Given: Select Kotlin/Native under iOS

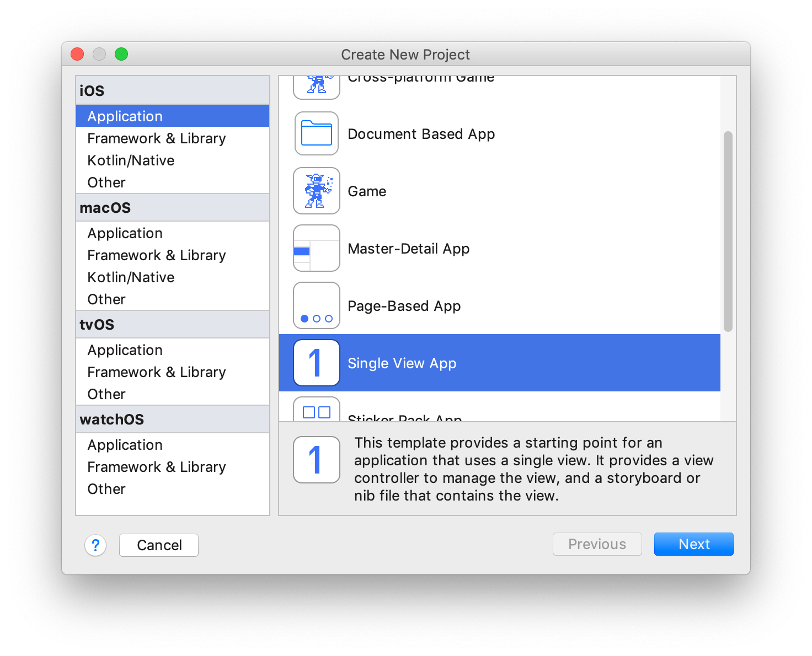Looking at the screenshot, I should [x=173, y=160].
